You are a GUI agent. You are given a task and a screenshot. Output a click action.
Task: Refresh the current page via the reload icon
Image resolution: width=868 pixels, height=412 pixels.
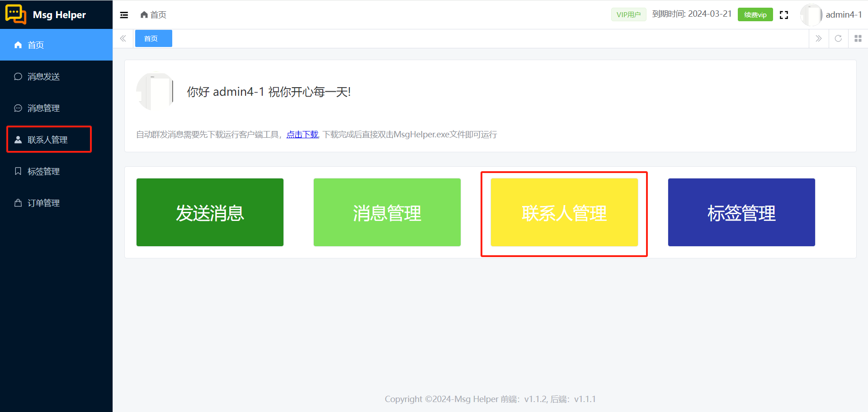838,38
